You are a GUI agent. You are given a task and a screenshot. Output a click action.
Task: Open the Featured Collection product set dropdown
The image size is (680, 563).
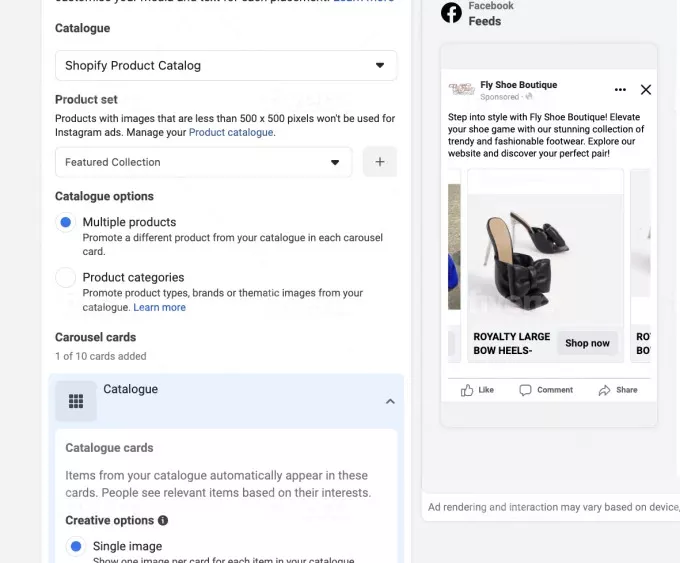click(x=203, y=162)
